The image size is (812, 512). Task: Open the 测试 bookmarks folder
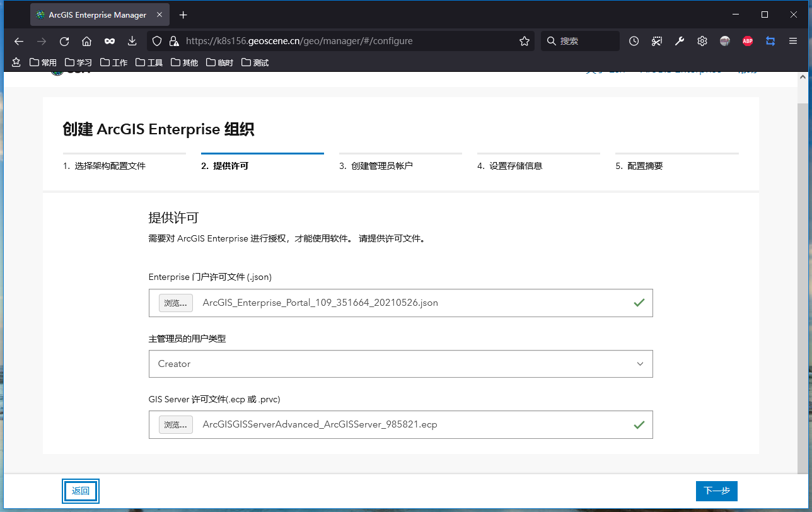(255, 62)
